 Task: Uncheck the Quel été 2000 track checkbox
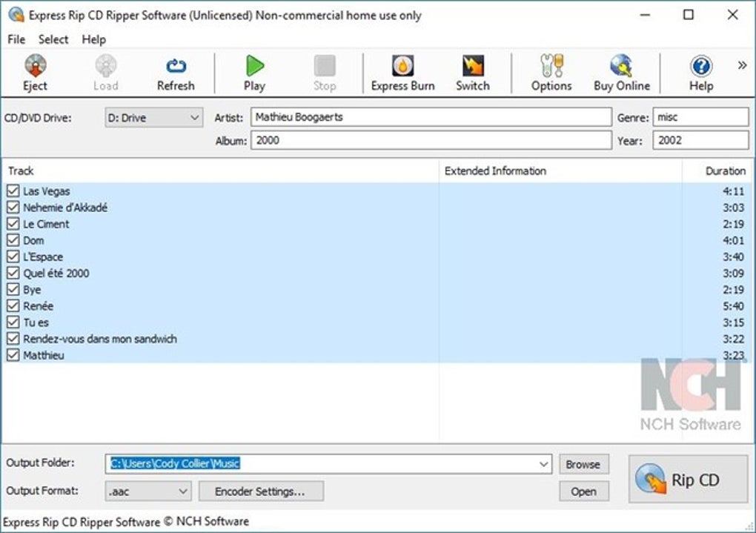coord(13,273)
